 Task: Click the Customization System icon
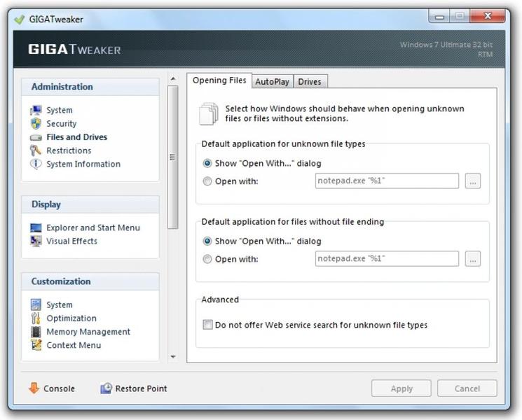pos(36,304)
